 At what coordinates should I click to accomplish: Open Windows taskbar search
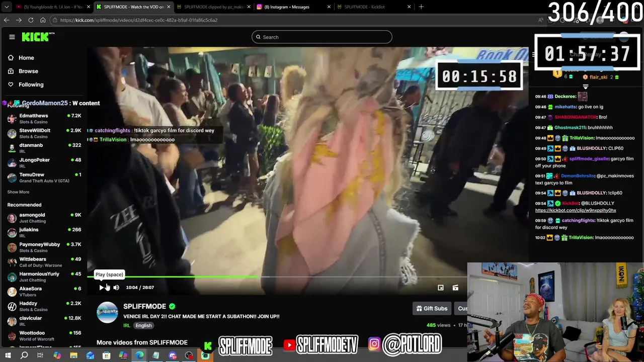click(24, 355)
